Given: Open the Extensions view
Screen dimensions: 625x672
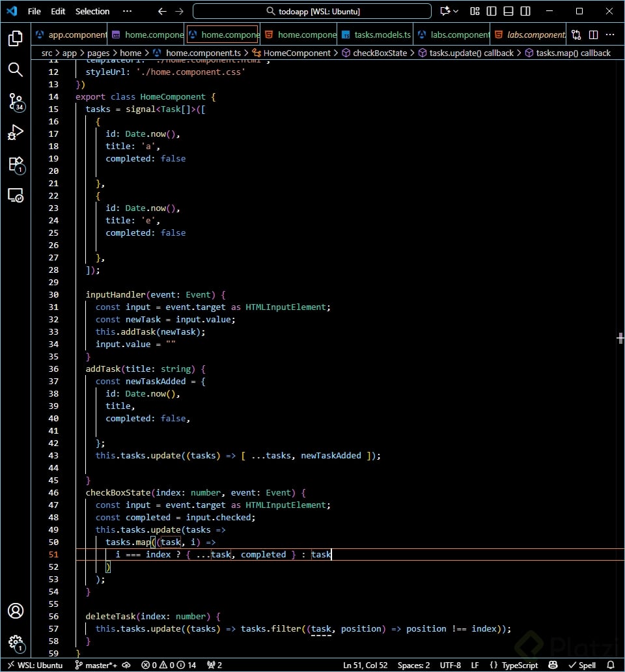Looking at the screenshot, I should (16, 164).
